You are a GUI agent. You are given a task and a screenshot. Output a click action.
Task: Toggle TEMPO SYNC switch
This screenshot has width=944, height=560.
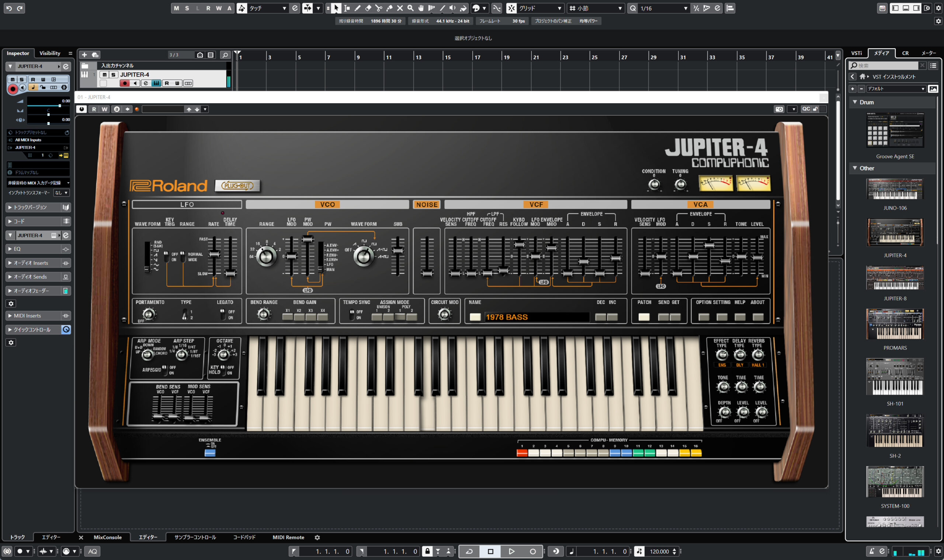click(x=352, y=314)
